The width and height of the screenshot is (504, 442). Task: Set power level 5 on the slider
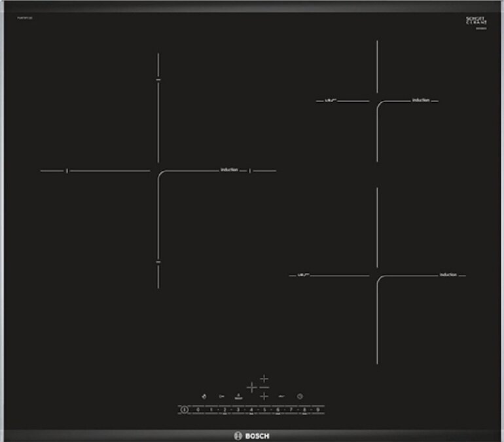[265, 409]
